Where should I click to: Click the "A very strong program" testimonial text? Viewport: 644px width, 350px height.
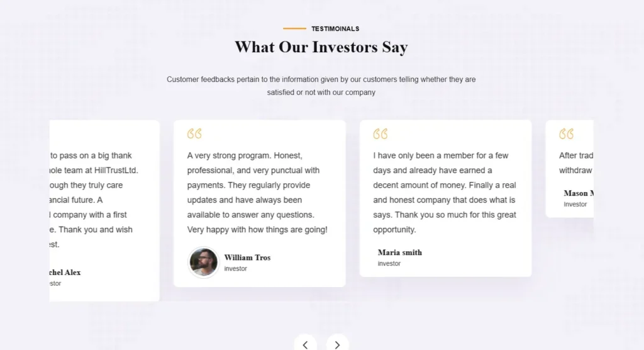(x=257, y=193)
